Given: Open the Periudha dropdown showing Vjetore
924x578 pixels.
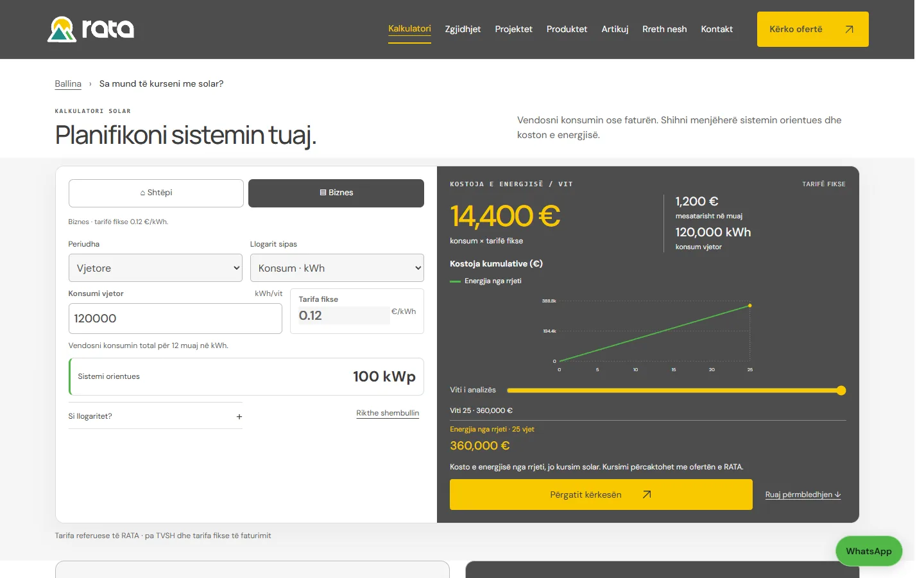Looking at the screenshot, I should coord(156,268).
